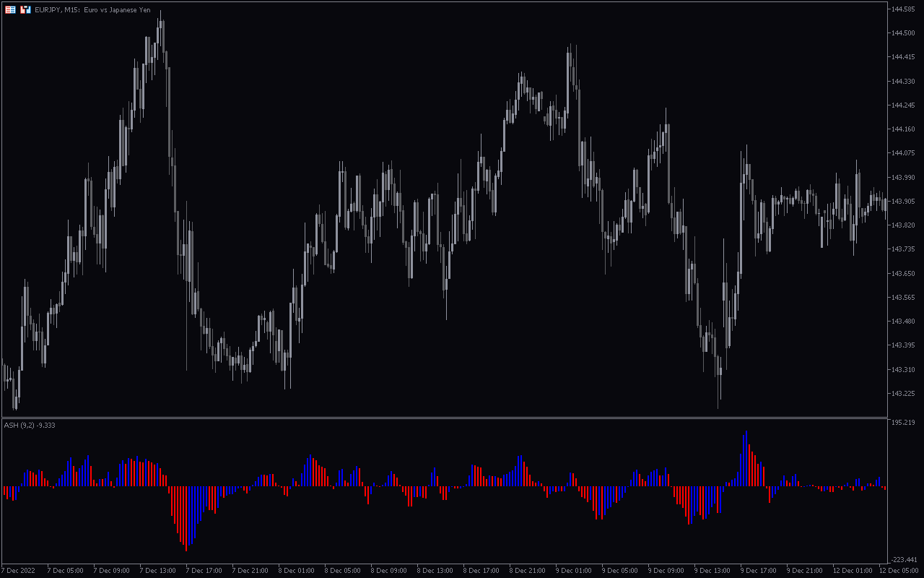Click the 143.565 price axis label
This screenshot has width=924, height=578.
click(x=904, y=297)
